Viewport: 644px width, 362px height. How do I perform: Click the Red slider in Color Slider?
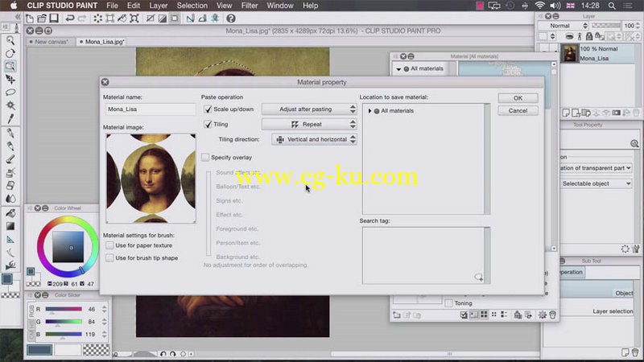(64, 309)
